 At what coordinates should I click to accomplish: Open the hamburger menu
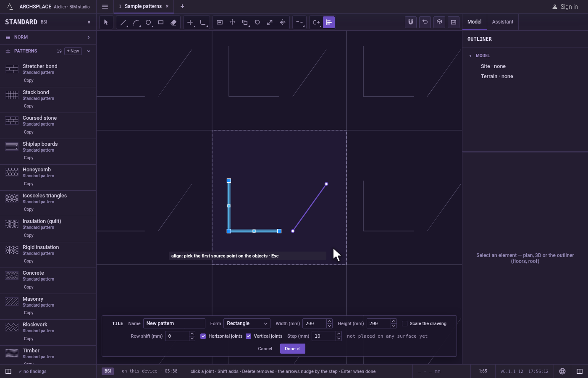[x=105, y=6]
